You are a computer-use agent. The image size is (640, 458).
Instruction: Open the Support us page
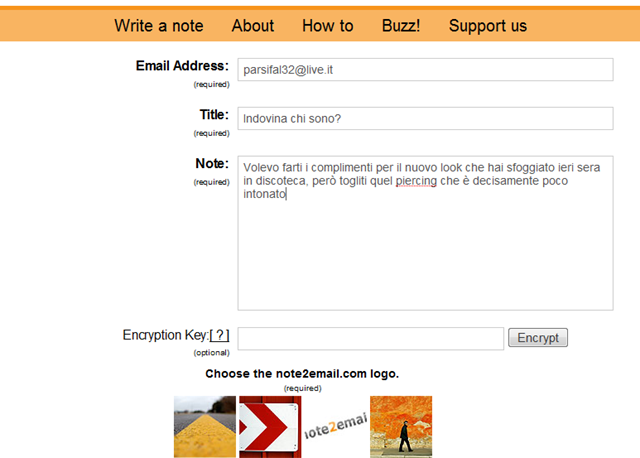point(488,26)
